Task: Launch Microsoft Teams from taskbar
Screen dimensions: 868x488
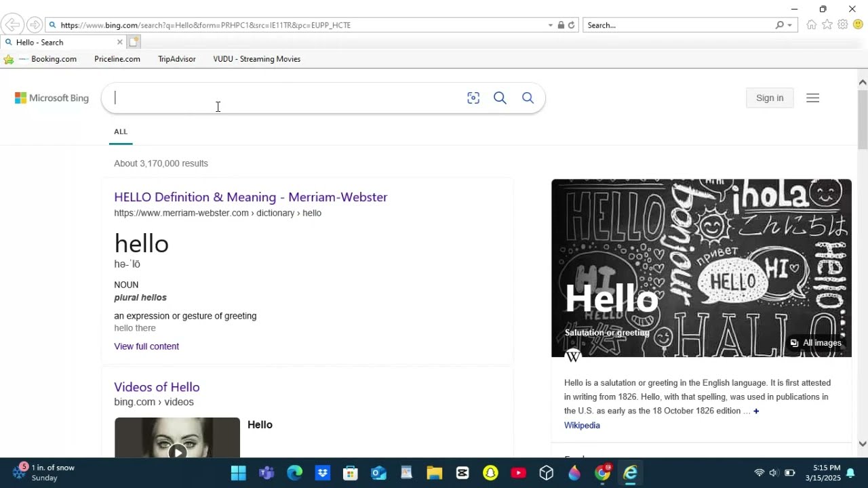Action: (x=267, y=473)
